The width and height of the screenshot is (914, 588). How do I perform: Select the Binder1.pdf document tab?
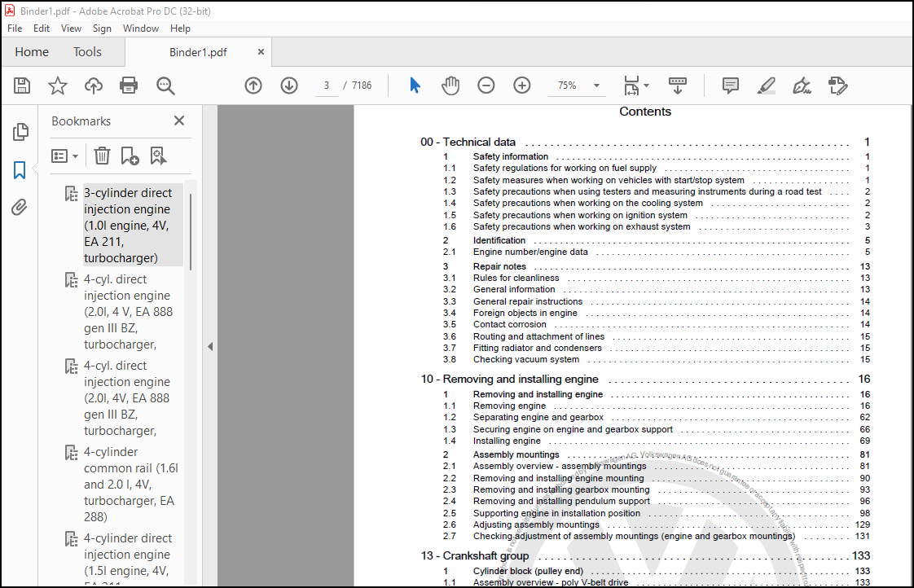tap(198, 52)
